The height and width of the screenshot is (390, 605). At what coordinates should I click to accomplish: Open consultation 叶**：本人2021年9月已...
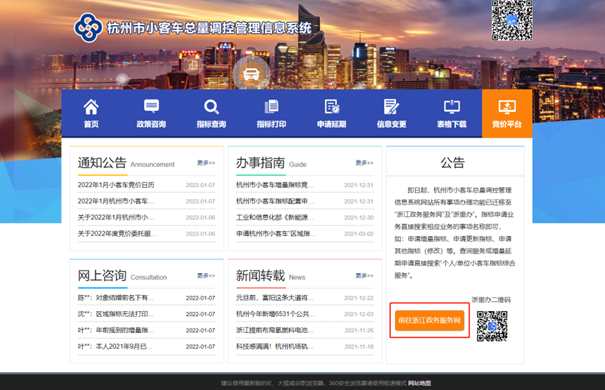click(115, 346)
